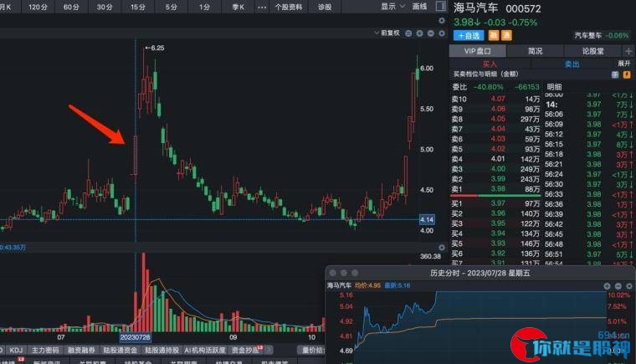Image resolution: width=636 pixels, height=364 pixels.
Task: Click the 20230728 date marker
Action: pyautogui.click(x=135, y=337)
